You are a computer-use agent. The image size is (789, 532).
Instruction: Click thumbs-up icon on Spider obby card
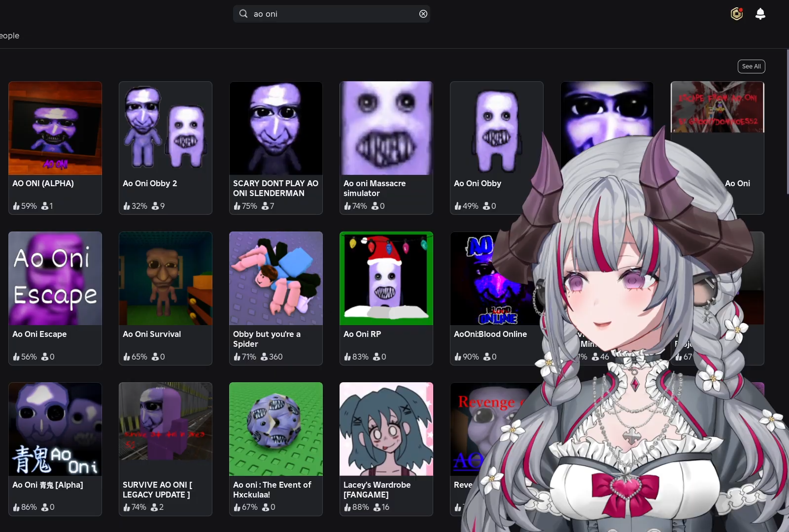click(237, 357)
